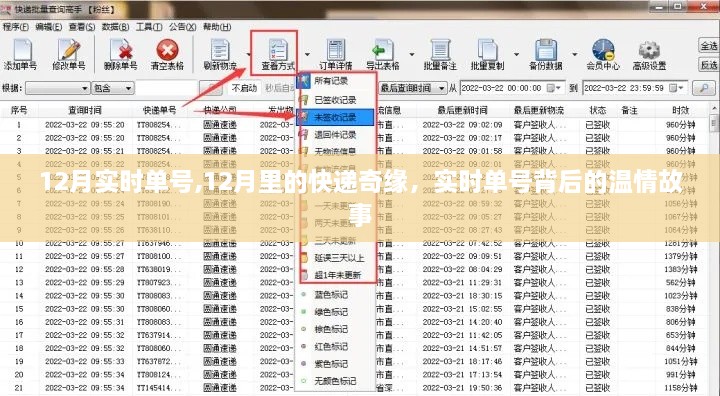Click the magnifier search button
Screen dimensions: 720x396
703,88
